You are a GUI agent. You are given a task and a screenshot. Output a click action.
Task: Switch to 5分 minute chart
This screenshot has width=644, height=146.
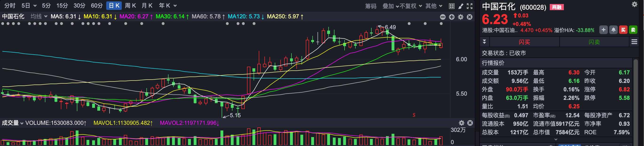tap(46, 5)
